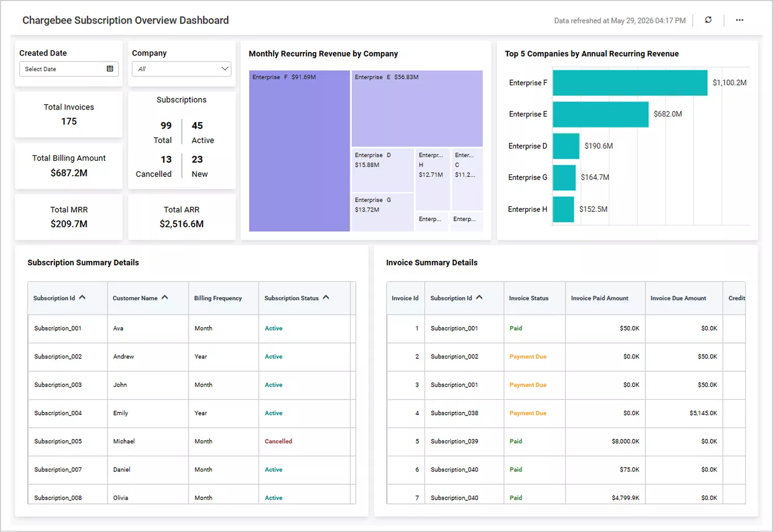Click Year billing frequency for Andrew
The image size is (773, 532).
[x=201, y=357]
